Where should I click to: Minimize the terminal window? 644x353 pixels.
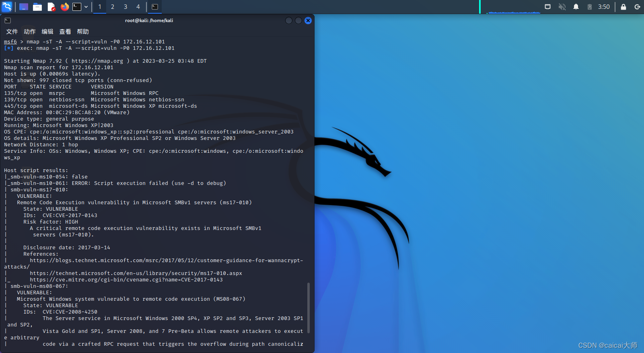pyautogui.click(x=289, y=21)
